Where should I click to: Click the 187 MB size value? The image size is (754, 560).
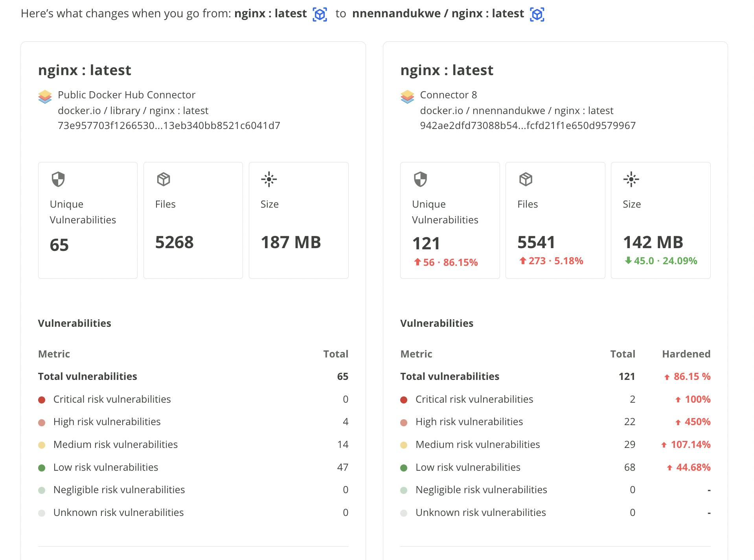(291, 242)
